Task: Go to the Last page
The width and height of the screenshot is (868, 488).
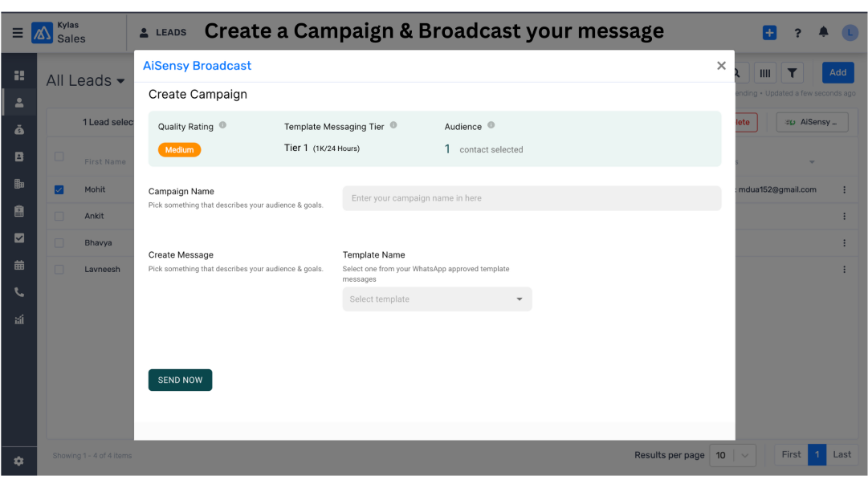Action: (x=842, y=454)
